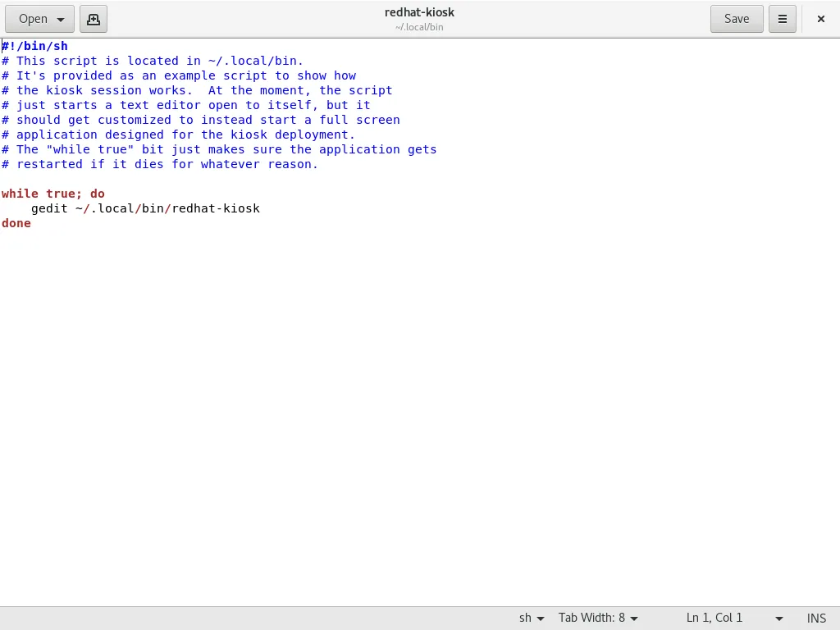
Task: Close the gedit window
Action: [820, 19]
